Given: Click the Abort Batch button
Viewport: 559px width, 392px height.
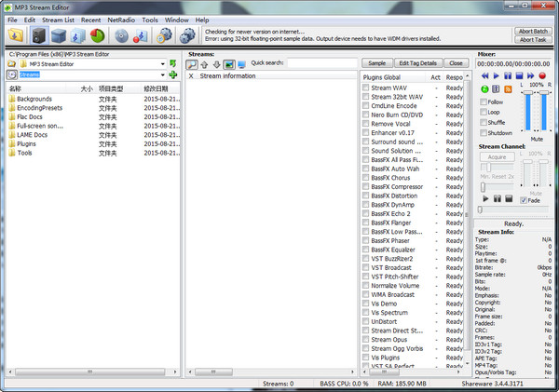Looking at the screenshot, I should point(532,31).
